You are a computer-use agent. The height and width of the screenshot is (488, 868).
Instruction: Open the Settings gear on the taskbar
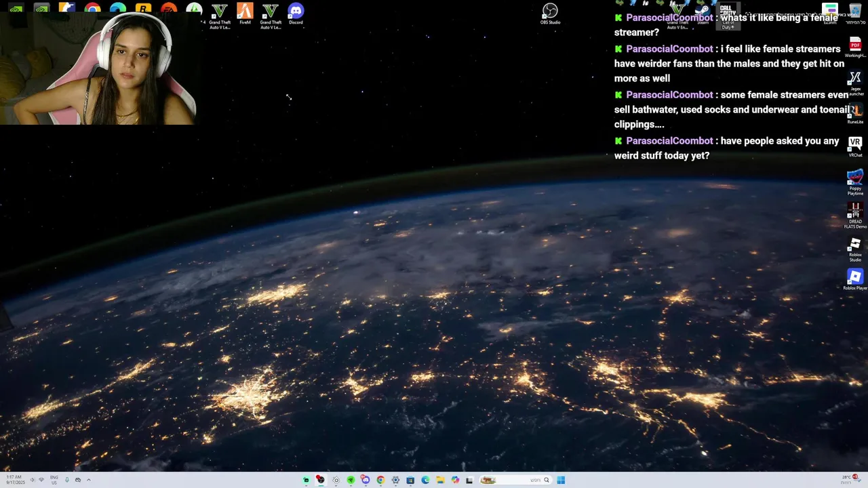[395, 480]
